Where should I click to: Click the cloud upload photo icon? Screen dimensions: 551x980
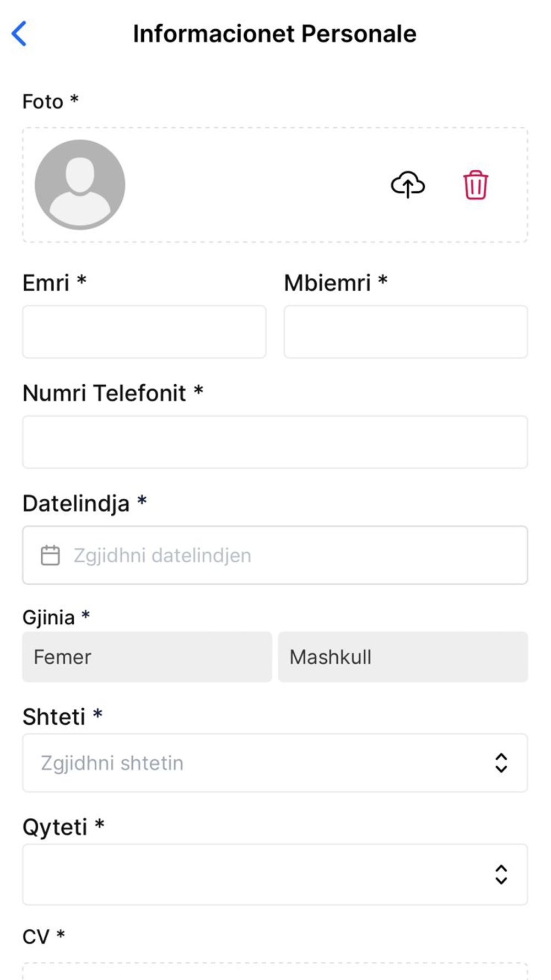pyautogui.click(x=408, y=185)
